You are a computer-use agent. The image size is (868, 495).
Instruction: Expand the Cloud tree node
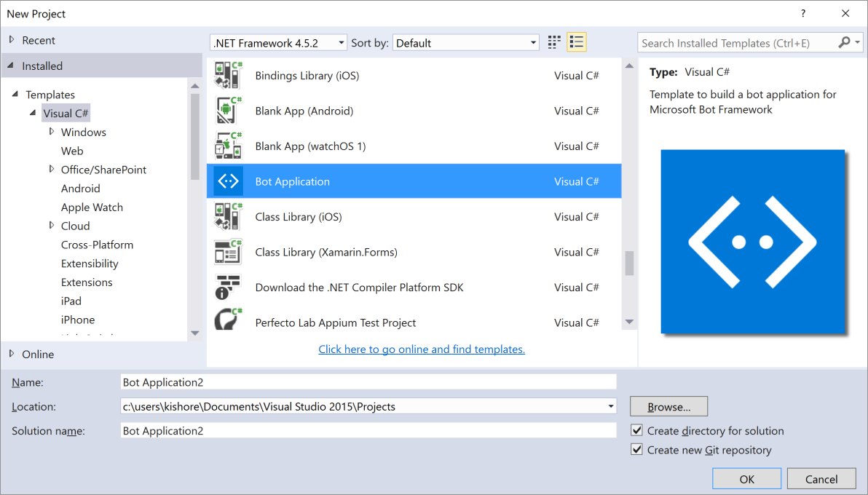pos(52,226)
